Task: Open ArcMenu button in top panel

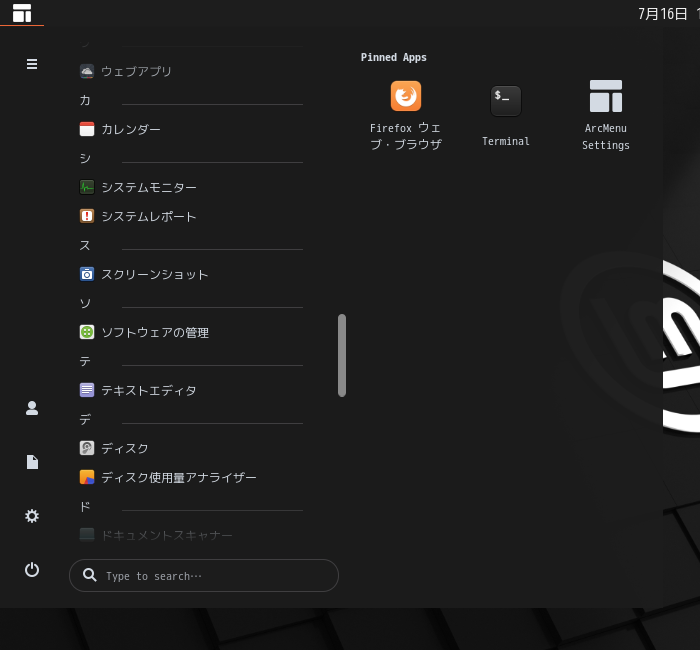Action: click(22, 13)
